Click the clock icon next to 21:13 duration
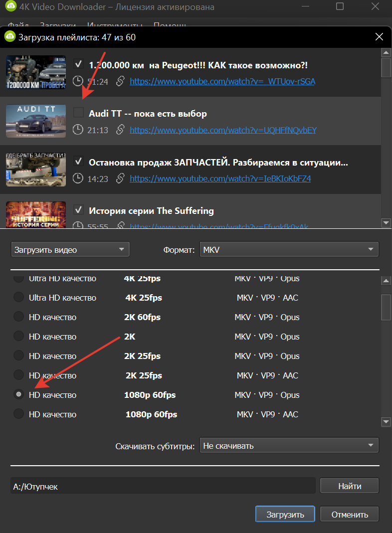Image resolution: width=392 pixels, height=533 pixels. tap(78, 130)
